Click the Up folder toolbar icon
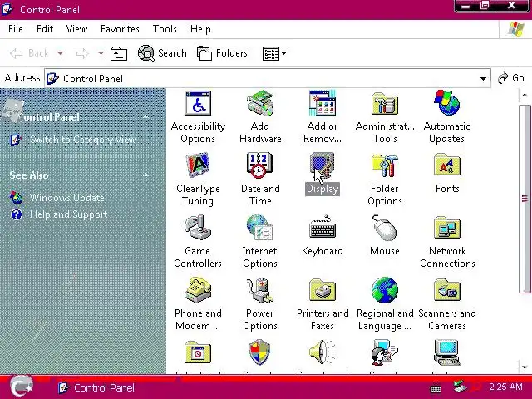This screenshot has width=532, height=399. 119,53
